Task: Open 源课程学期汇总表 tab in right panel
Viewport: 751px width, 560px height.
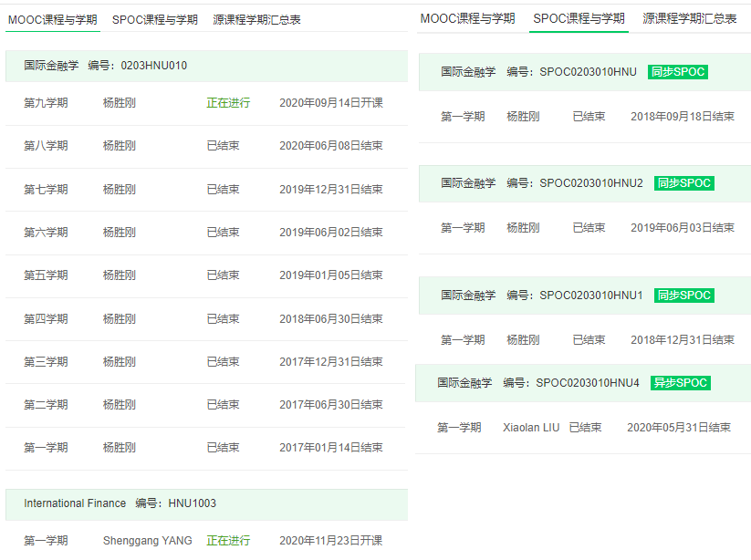Action: click(x=689, y=18)
